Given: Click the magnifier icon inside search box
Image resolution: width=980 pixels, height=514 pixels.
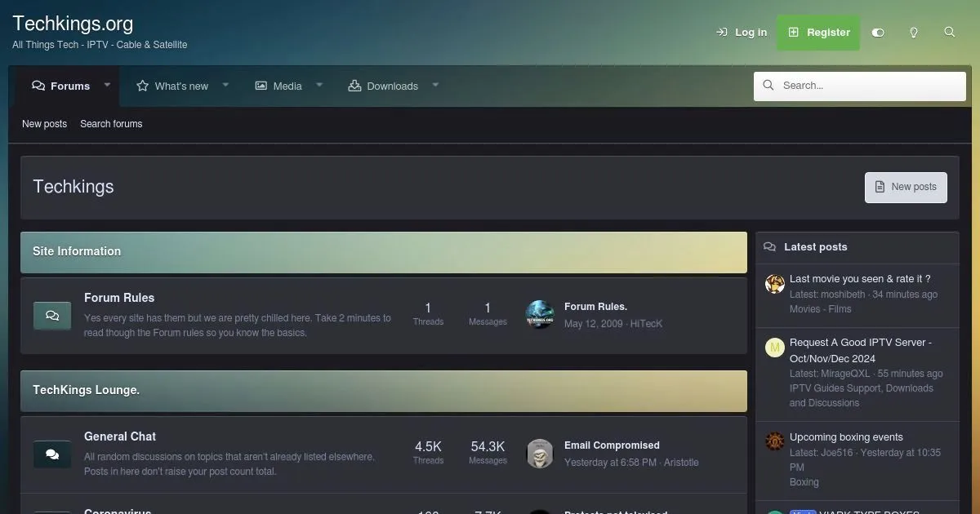Looking at the screenshot, I should [768, 85].
